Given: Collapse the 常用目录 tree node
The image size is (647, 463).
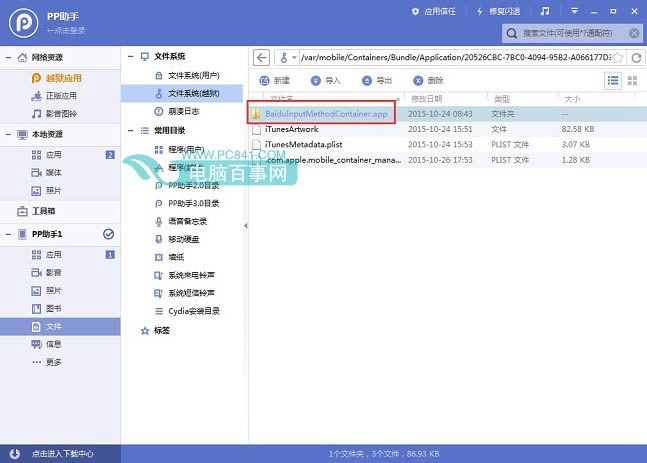Looking at the screenshot, I should (131, 130).
